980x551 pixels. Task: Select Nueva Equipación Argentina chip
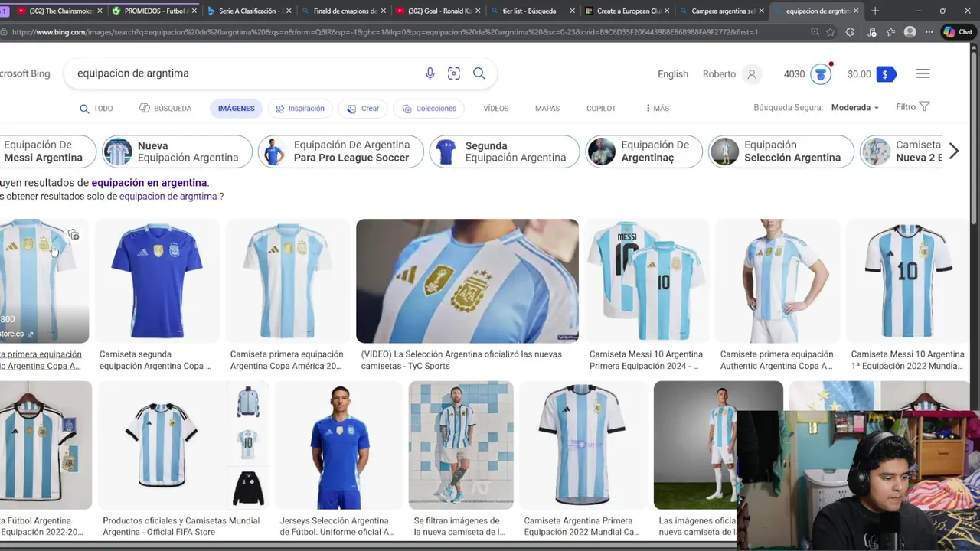(177, 152)
